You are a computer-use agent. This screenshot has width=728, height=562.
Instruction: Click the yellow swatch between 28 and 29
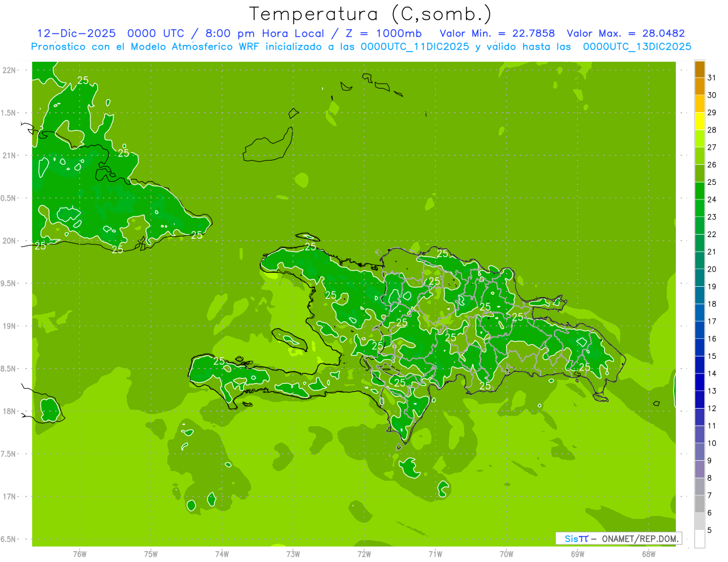[699, 121]
